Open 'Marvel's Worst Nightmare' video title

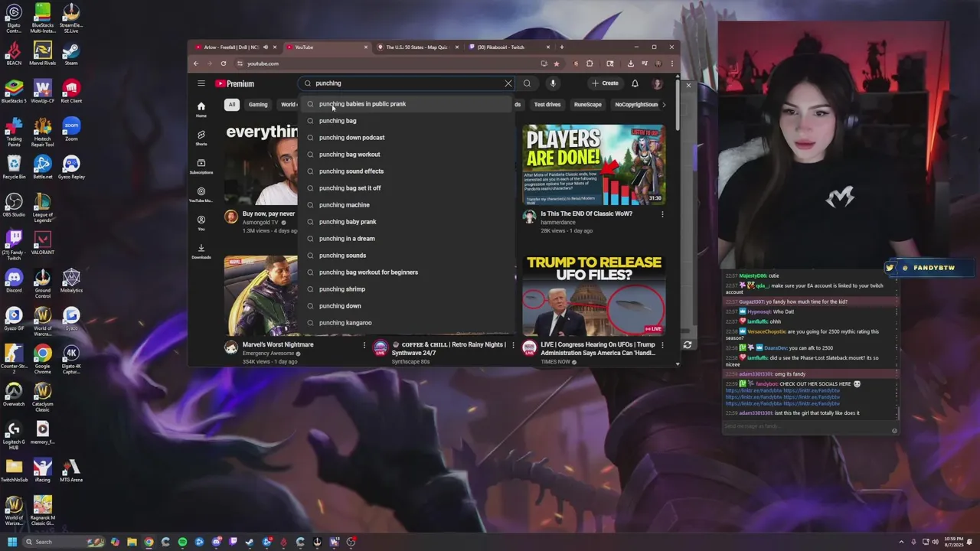(277, 344)
